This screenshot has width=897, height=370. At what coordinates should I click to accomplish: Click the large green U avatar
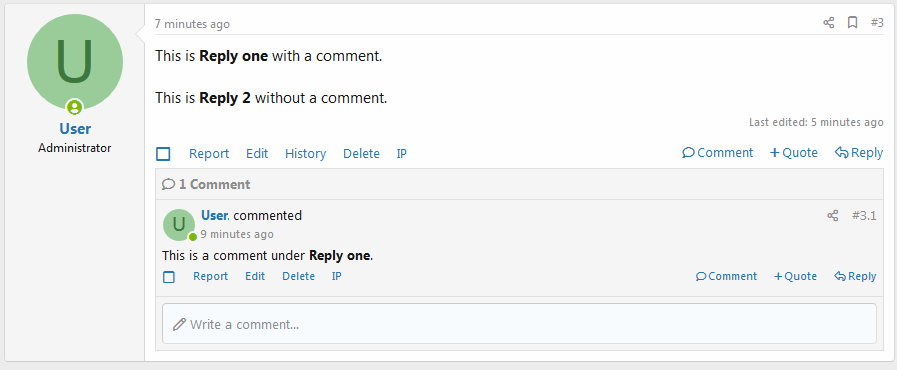point(75,62)
